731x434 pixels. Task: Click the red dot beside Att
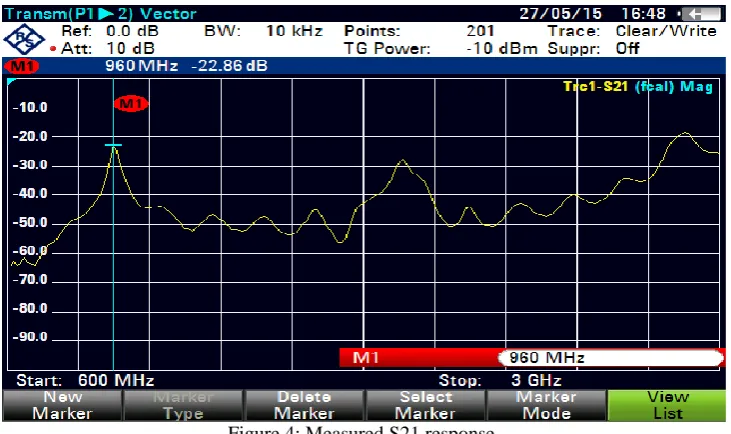[53, 48]
